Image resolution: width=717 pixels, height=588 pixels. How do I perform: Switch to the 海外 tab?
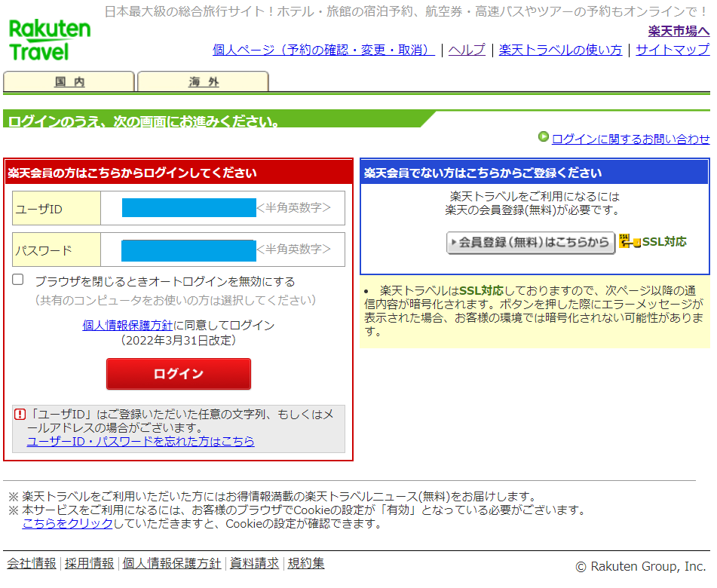203,81
